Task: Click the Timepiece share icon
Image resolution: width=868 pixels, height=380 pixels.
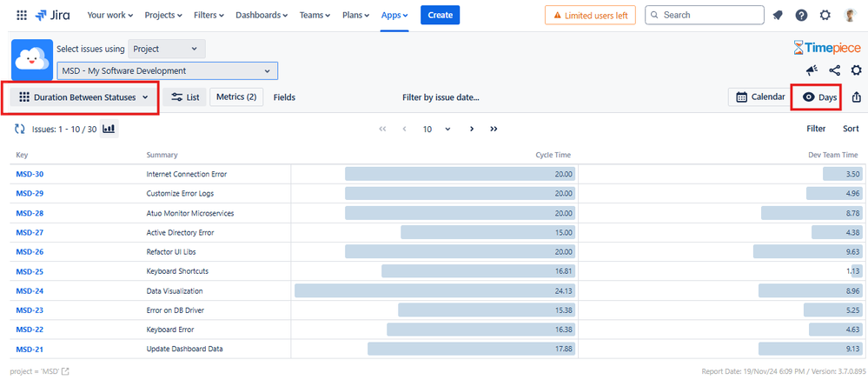Action: (x=835, y=70)
